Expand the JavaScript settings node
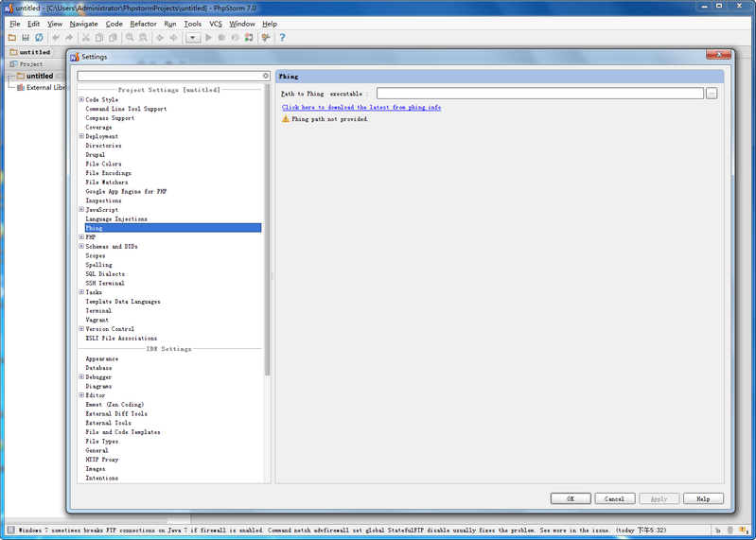This screenshot has width=756, height=540. [81, 210]
